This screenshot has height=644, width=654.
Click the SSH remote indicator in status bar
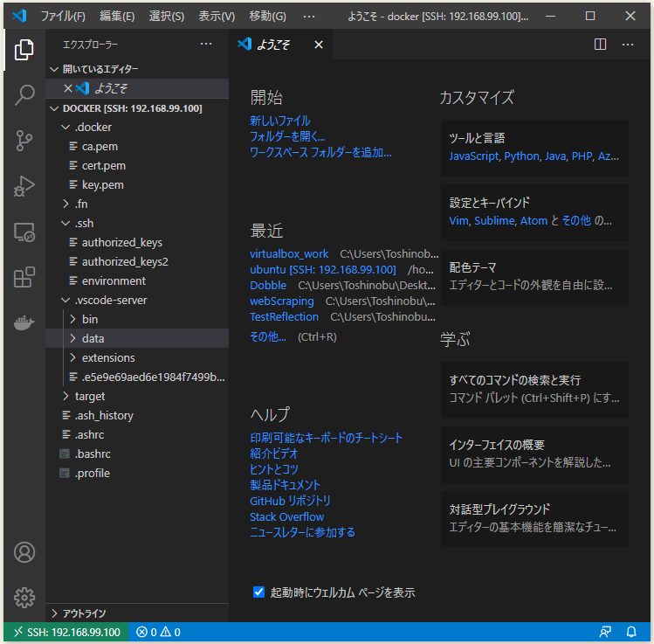[65, 633]
